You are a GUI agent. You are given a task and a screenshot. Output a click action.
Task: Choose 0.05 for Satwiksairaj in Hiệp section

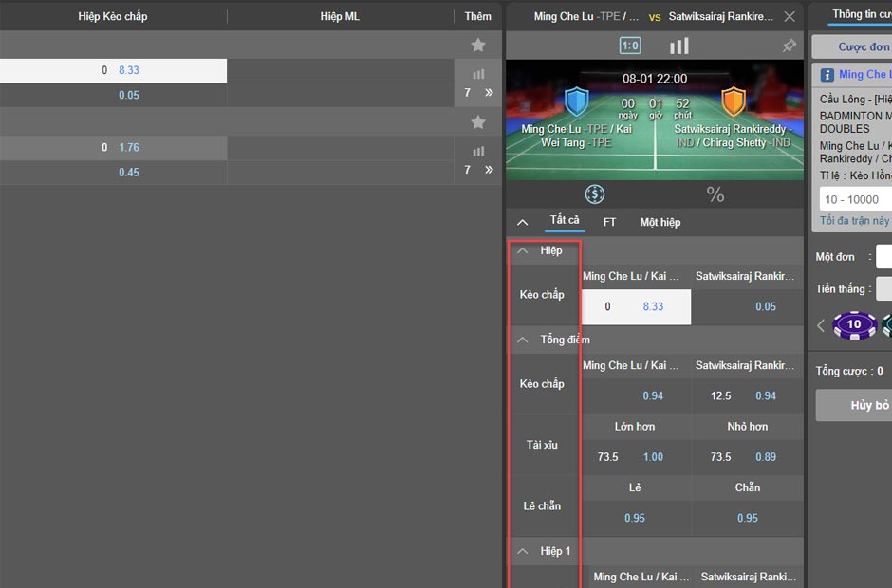(x=748, y=306)
